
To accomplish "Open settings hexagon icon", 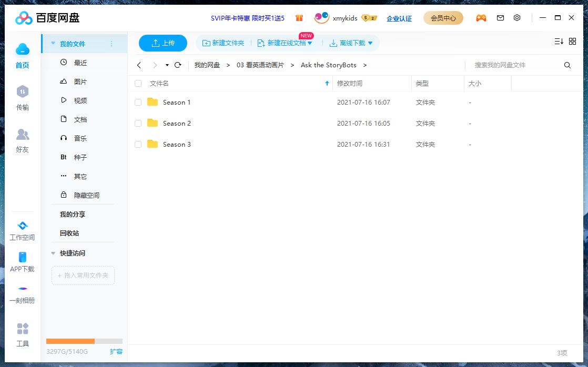I will pos(517,18).
